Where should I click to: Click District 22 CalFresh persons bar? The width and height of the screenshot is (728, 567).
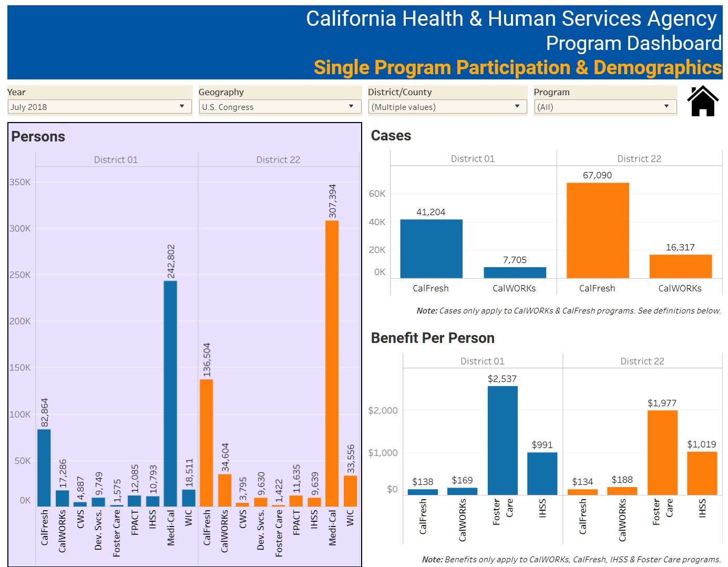coord(207,443)
